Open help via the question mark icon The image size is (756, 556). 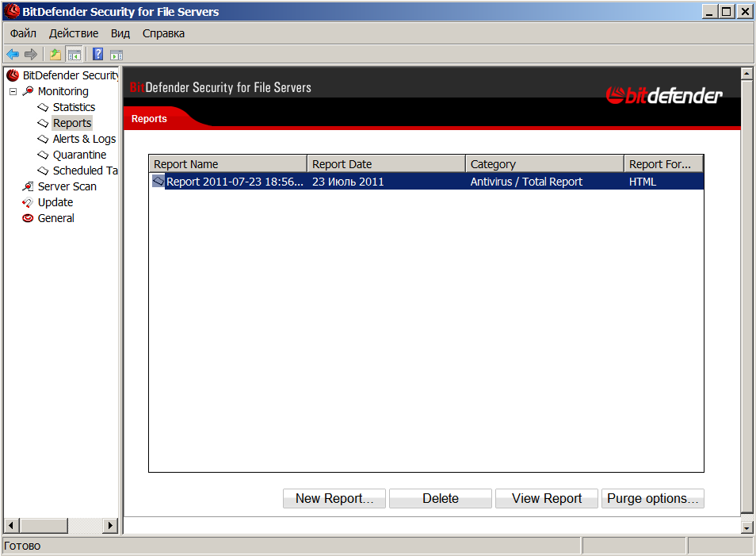pos(98,54)
